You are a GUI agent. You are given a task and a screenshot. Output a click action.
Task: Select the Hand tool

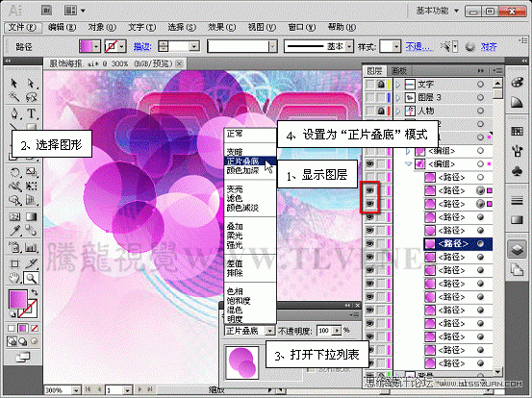click(x=14, y=279)
